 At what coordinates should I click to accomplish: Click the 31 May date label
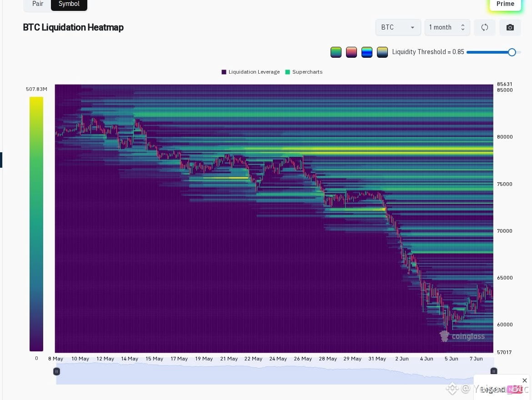(377, 359)
